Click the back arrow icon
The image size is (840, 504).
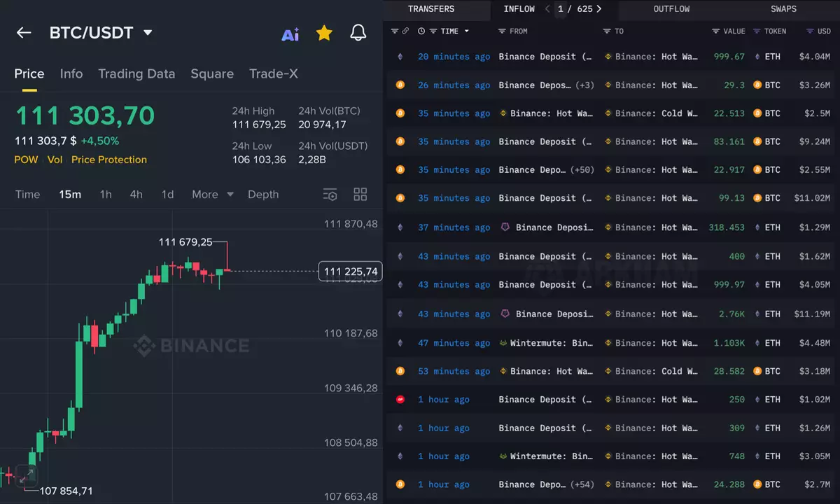point(24,33)
